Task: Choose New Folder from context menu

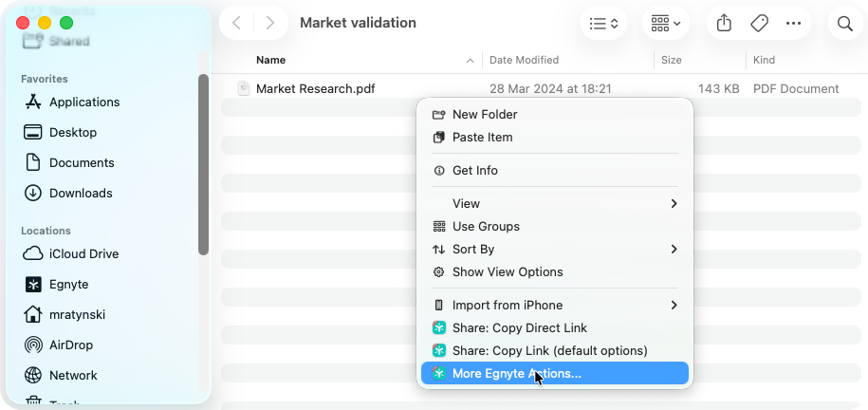Action: (x=555, y=115)
